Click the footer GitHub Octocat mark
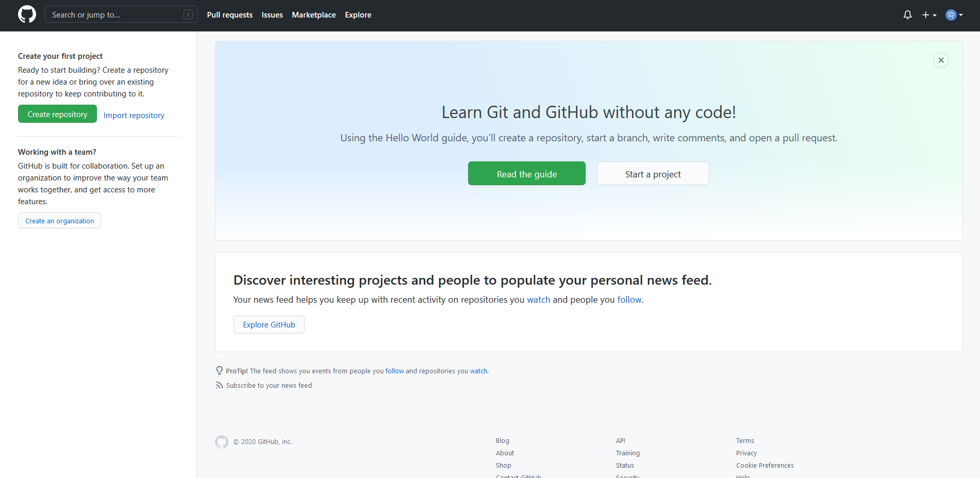Viewport: 980px width, 478px height. tap(222, 442)
